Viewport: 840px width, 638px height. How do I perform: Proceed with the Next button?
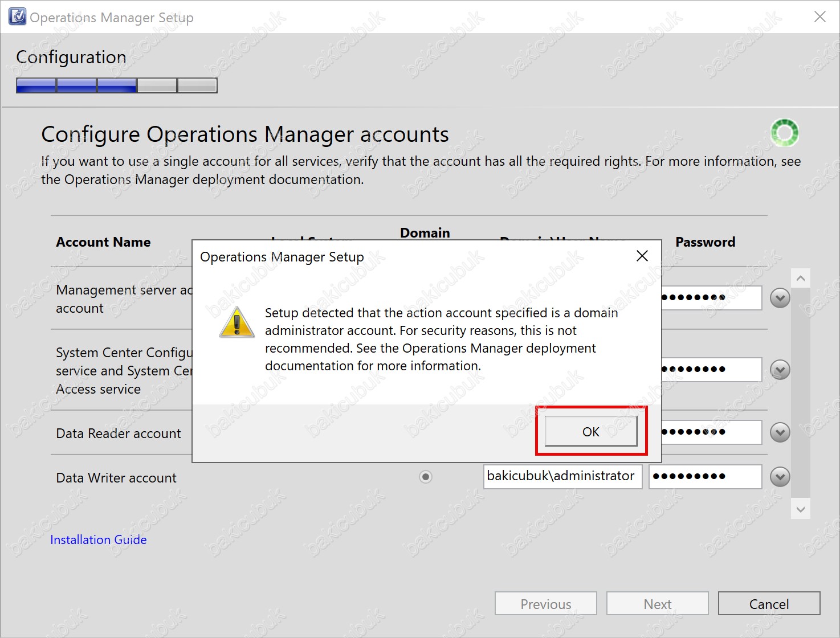coord(657,604)
